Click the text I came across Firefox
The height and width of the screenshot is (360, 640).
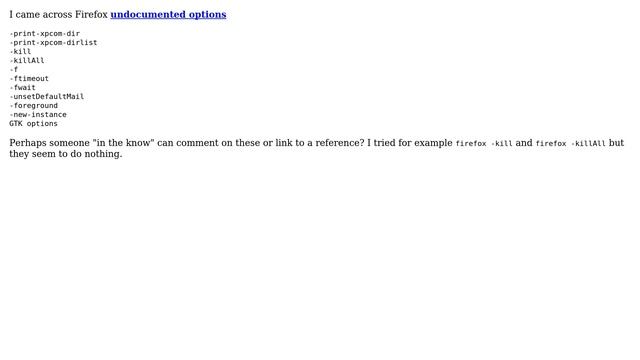58,15
